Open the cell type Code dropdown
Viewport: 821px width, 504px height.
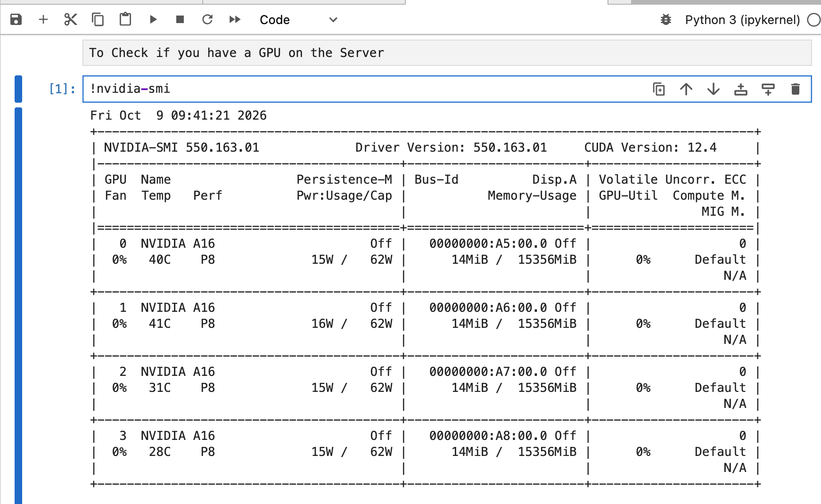tap(299, 20)
